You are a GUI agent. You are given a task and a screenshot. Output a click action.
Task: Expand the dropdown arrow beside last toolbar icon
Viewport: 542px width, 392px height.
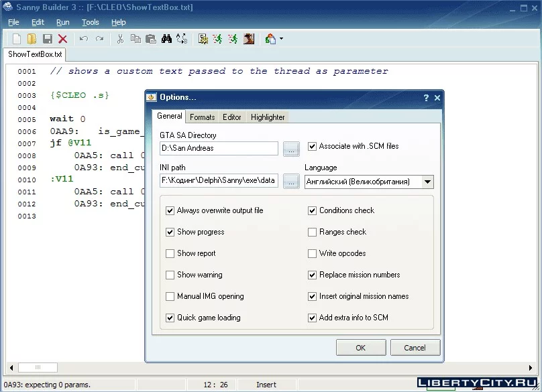[x=281, y=39]
